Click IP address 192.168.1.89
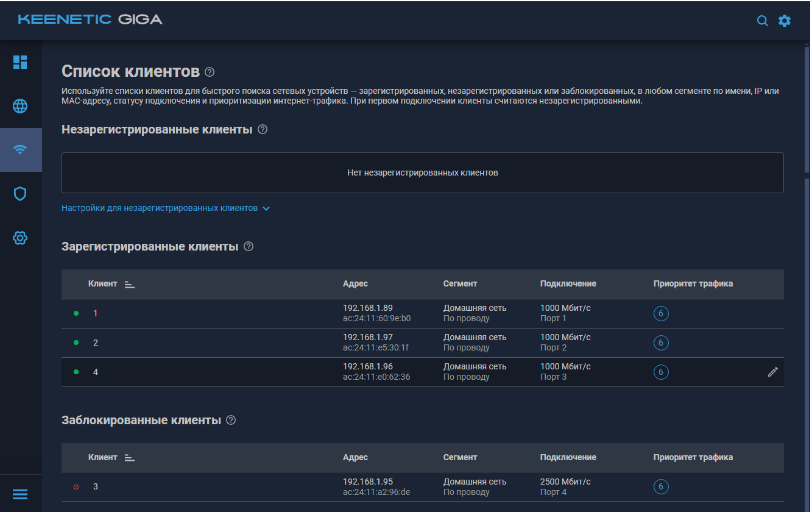Viewport: 812px width, 512px height. point(368,308)
